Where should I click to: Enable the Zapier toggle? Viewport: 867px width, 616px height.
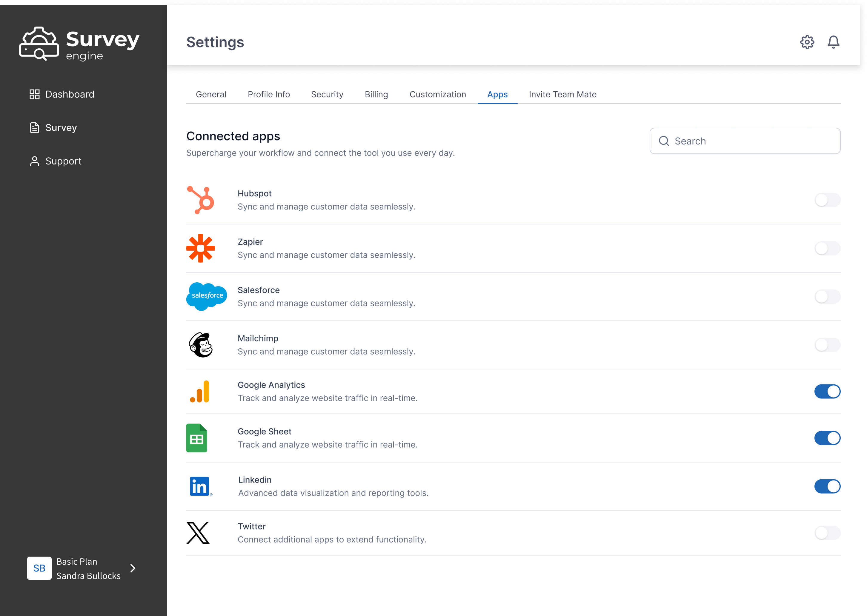pos(827,248)
